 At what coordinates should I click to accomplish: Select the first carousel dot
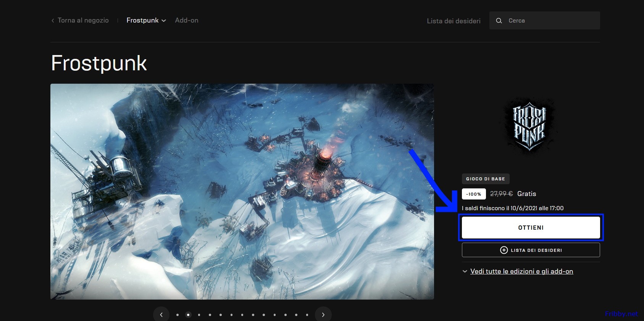click(x=178, y=315)
